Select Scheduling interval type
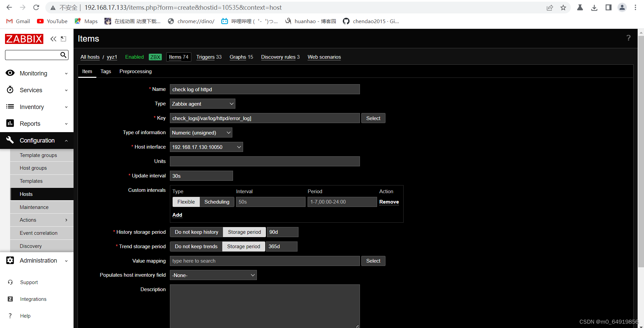 tap(217, 202)
